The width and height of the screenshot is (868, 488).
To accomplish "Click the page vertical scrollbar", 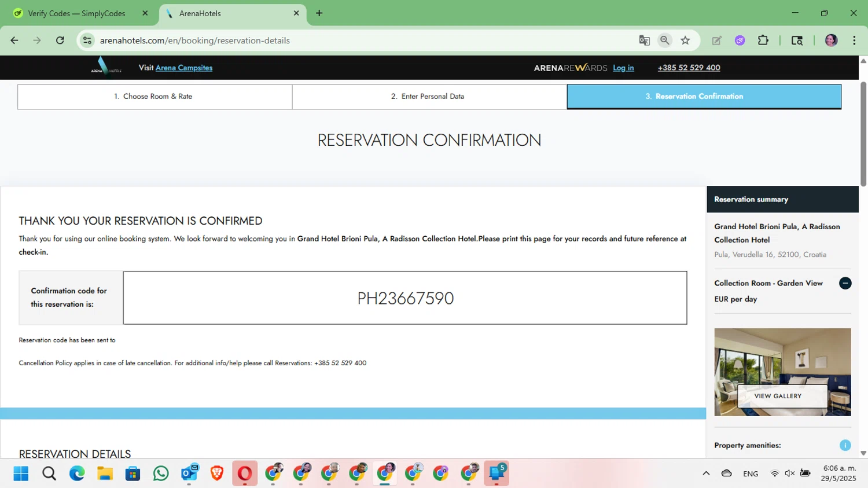I will (863, 134).
